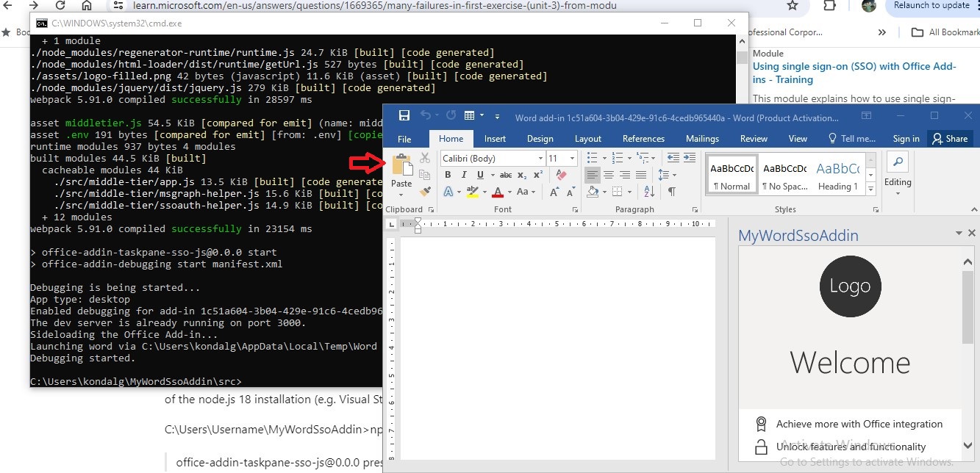Click the Multilevel List icon
Screen dimensions: 980x473
pos(643,158)
